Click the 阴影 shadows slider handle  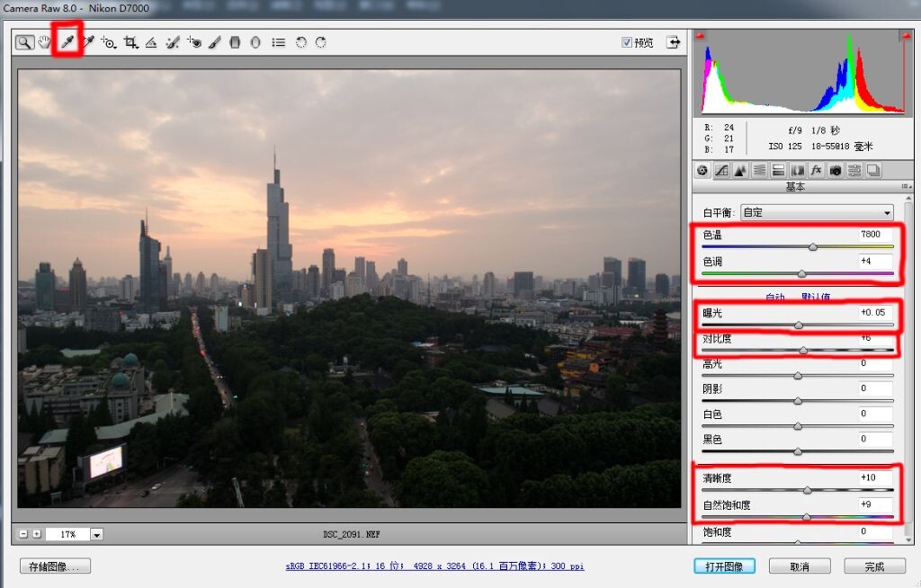pyautogui.click(x=798, y=401)
